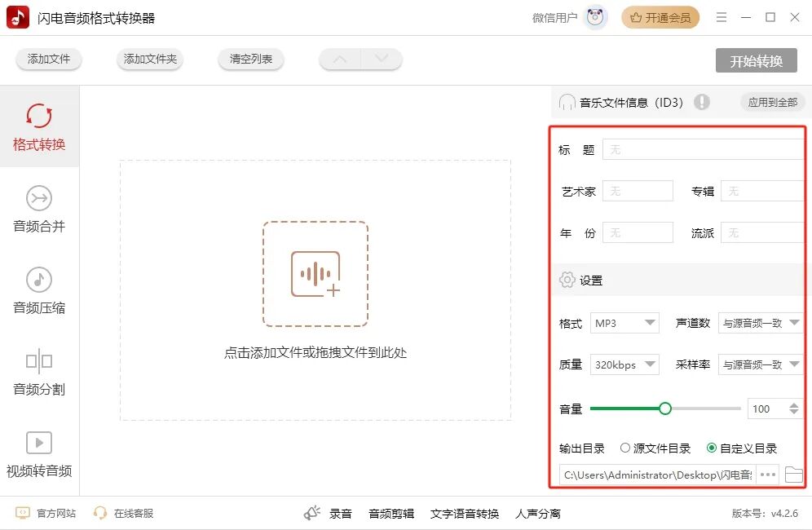Select the 视频转音频 sidebar icon

tap(39, 443)
